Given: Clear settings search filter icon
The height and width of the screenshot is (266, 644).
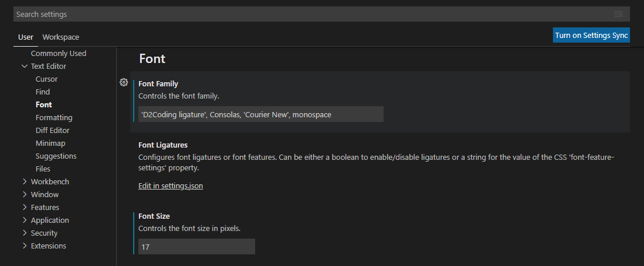Looking at the screenshot, I should pyautogui.click(x=618, y=15).
